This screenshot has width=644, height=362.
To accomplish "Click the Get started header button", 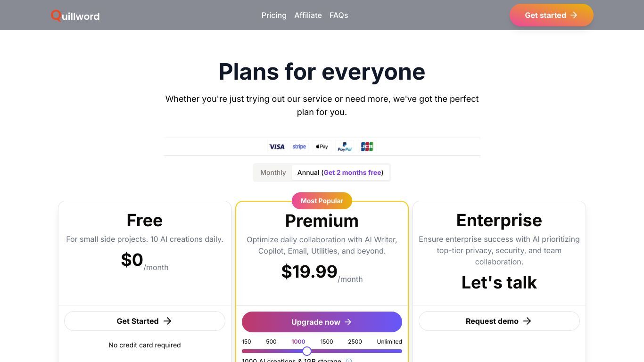I will 551,15.
